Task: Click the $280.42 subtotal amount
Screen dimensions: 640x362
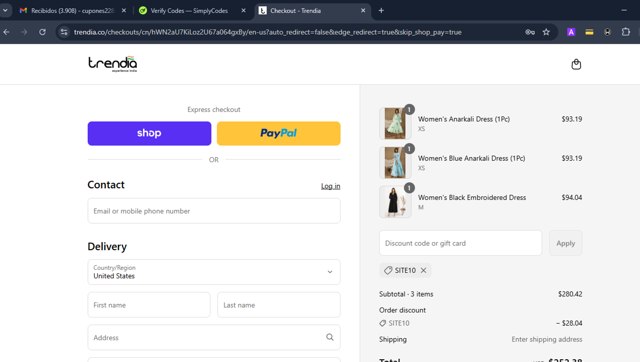Action: (570, 294)
